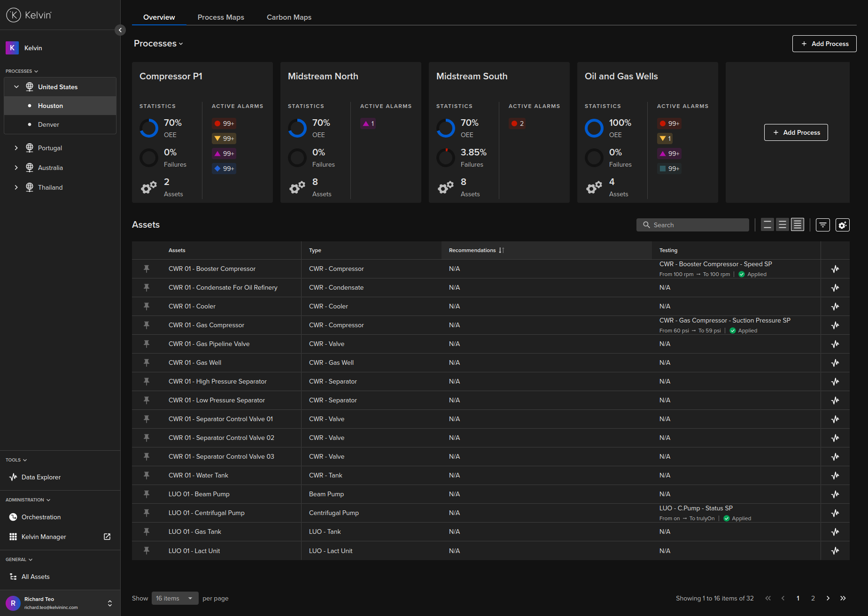Open the Processes heading dropdown
The image size is (868, 616).
click(158, 44)
